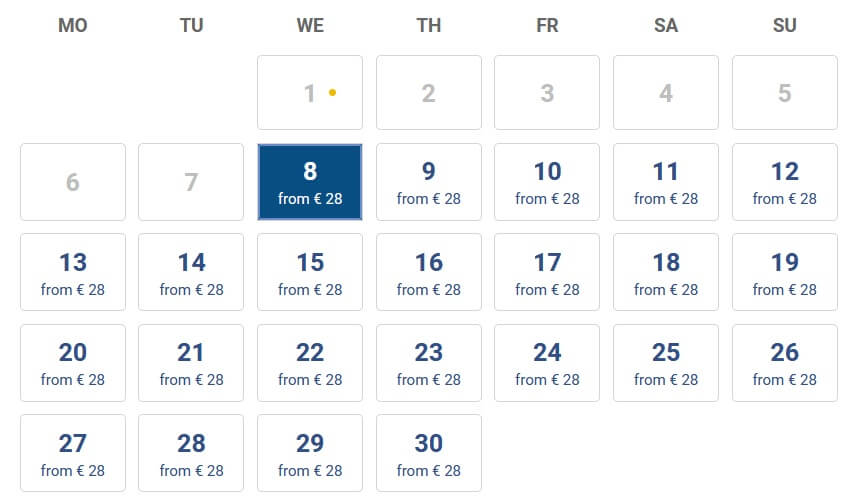Select date 18 in calendar

pos(666,272)
